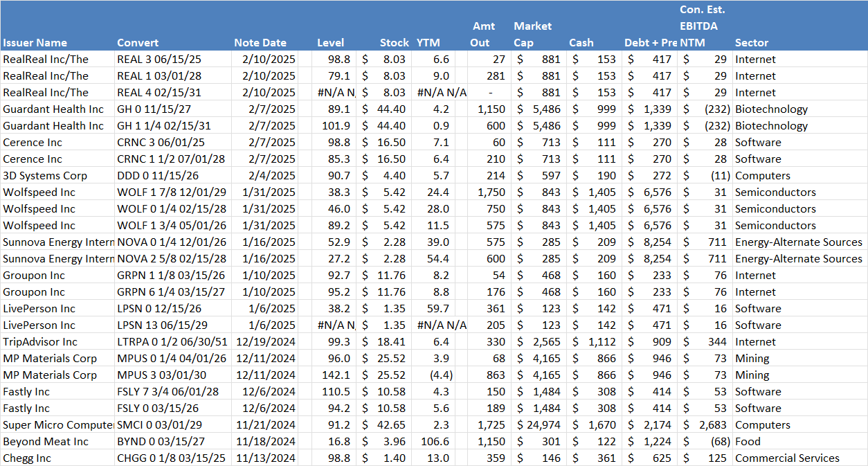
Task: Click convert NOVA 2 5/8 02/15/28
Action: [x=170, y=259]
